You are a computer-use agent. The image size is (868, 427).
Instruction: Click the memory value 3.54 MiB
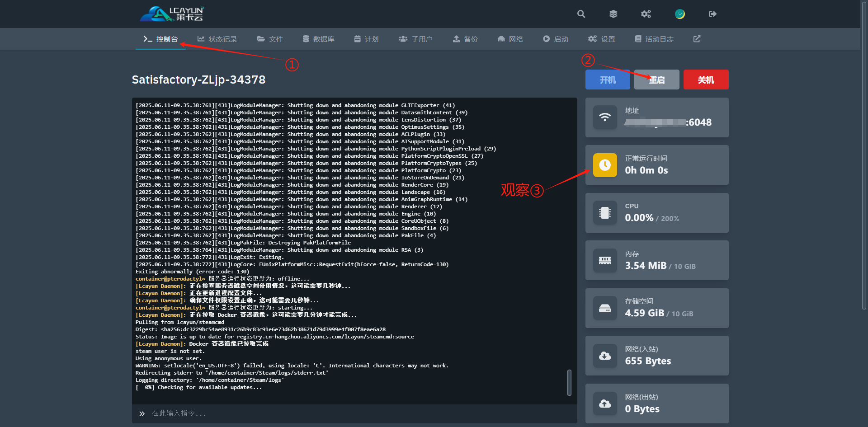(x=646, y=266)
